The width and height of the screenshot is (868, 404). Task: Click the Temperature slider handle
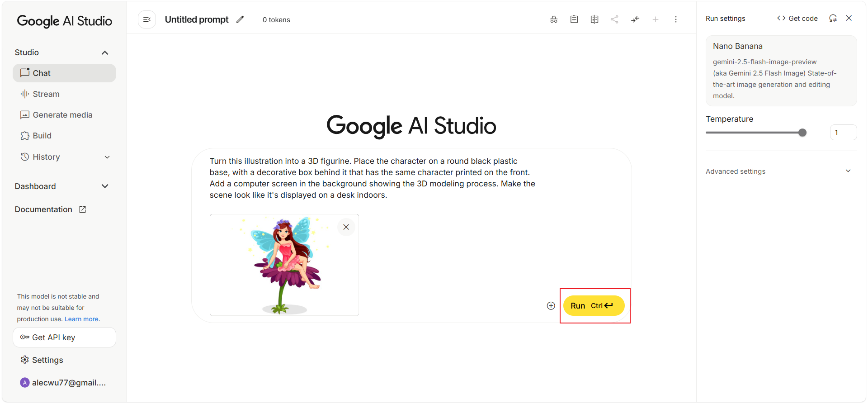click(x=802, y=133)
